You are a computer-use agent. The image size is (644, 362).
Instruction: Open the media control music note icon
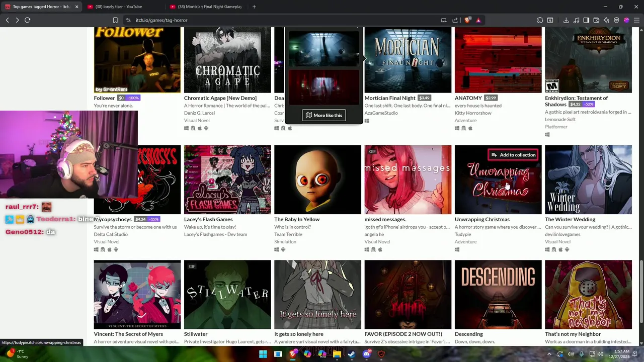tap(576, 20)
